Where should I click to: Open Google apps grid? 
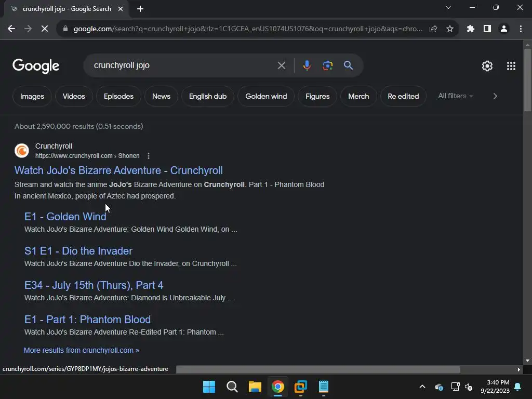pyautogui.click(x=511, y=66)
